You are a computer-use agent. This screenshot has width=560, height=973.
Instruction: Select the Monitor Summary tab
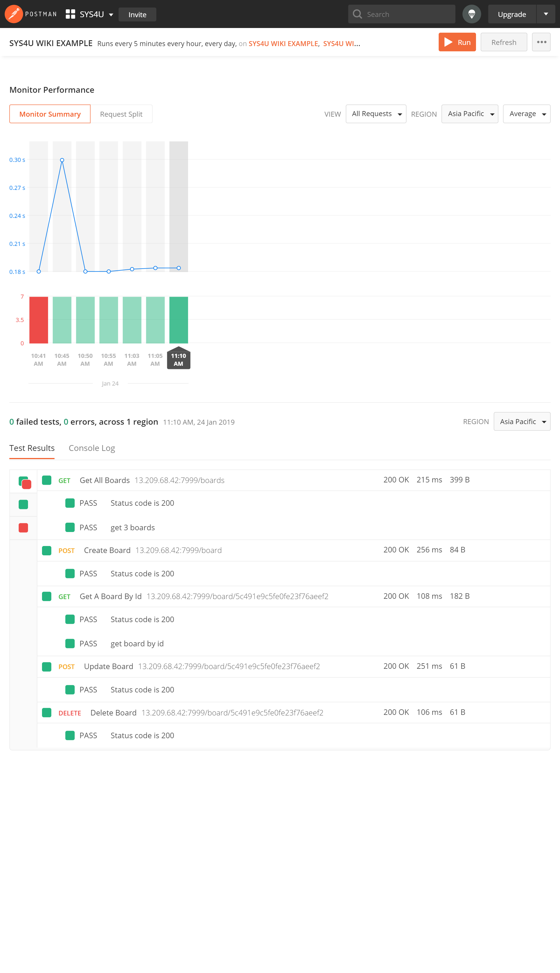pos(50,114)
